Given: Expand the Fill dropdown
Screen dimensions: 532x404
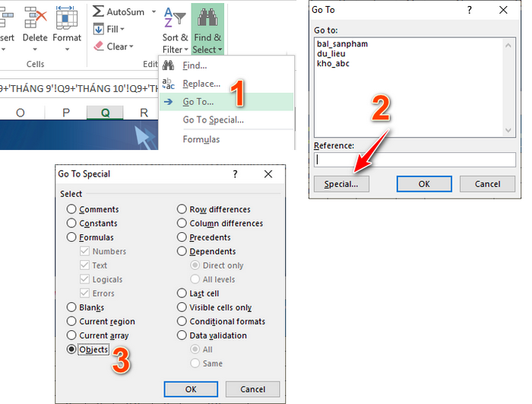Looking at the screenshot, I should click(x=122, y=30).
